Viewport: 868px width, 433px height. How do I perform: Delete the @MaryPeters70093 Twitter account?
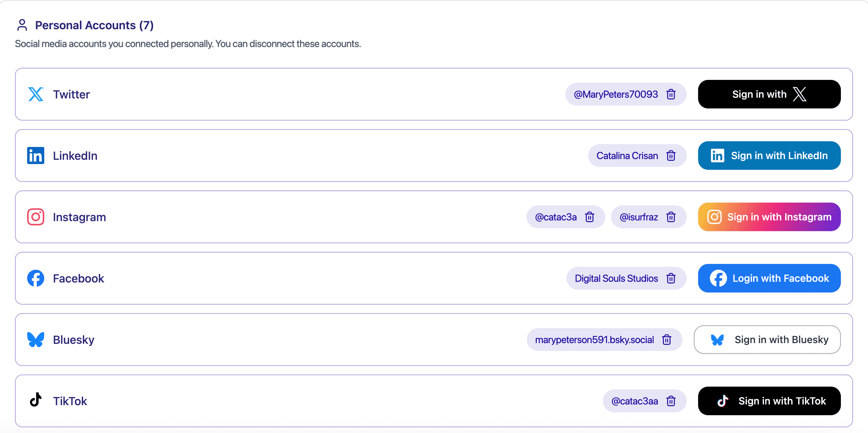[x=671, y=94]
